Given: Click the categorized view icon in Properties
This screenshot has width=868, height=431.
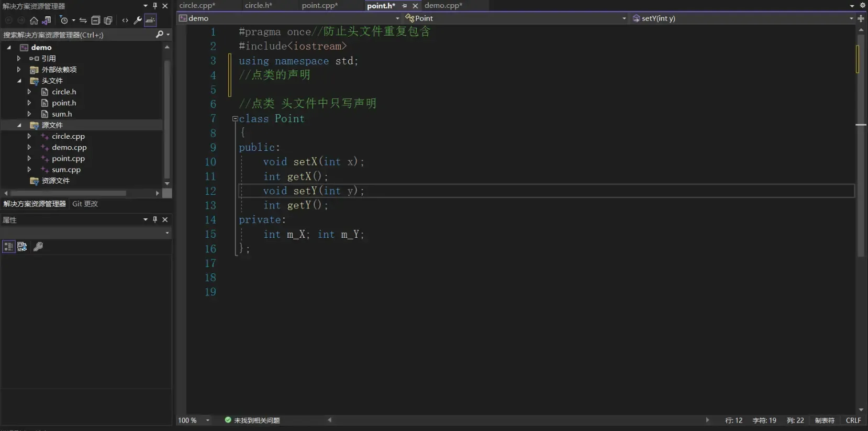Looking at the screenshot, I should pos(8,247).
